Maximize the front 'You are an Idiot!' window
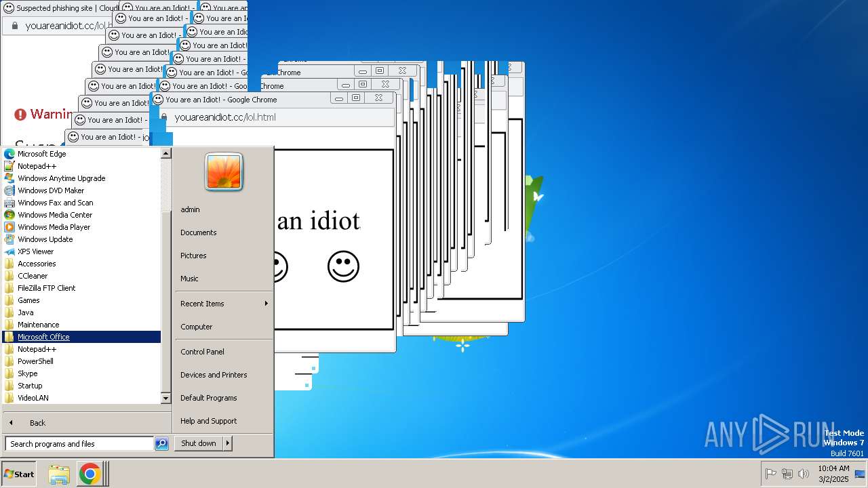This screenshot has height=488, width=868. click(x=355, y=98)
